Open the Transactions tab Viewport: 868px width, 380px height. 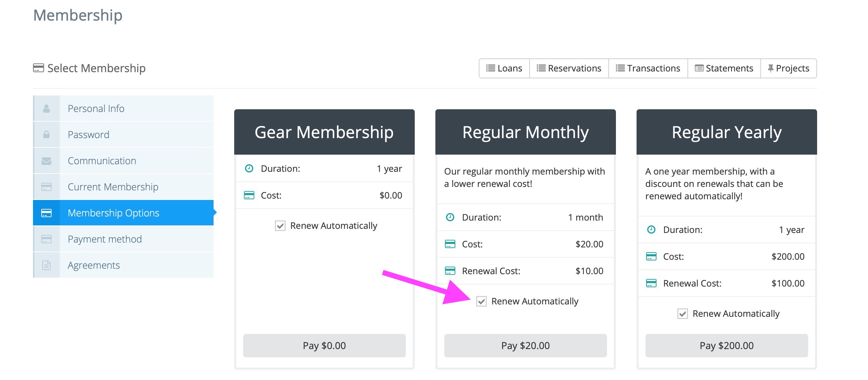(x=648, y=68)
